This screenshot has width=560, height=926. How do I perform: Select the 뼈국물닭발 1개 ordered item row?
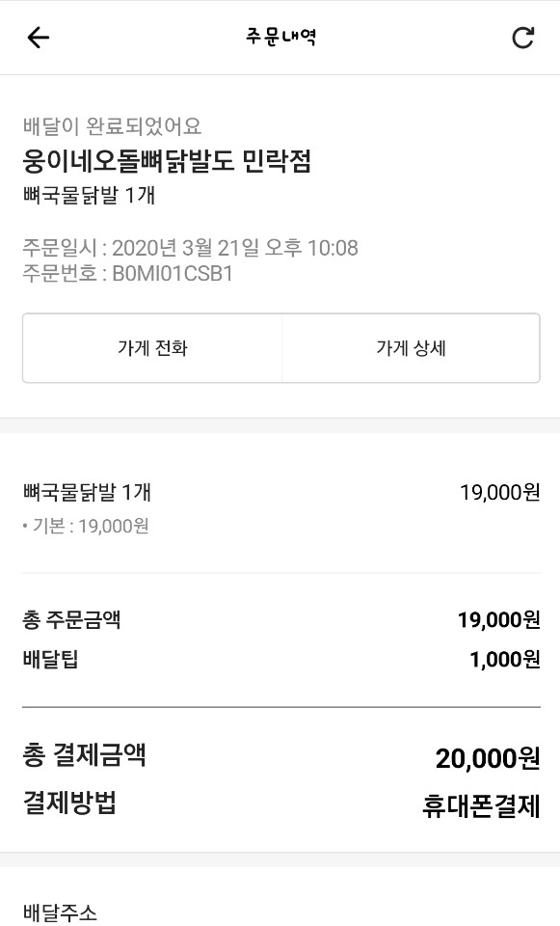pyautogui.click(x=280, y=492)
